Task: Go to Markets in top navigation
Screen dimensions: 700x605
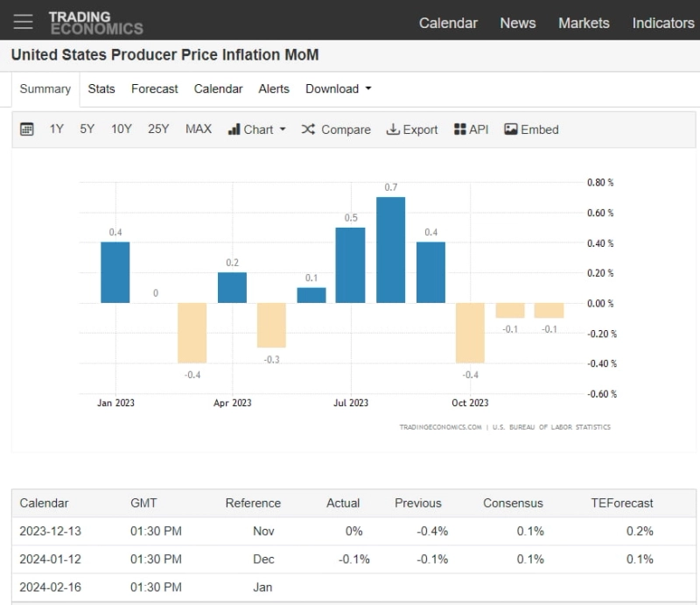Action: (x=584, y=23)
